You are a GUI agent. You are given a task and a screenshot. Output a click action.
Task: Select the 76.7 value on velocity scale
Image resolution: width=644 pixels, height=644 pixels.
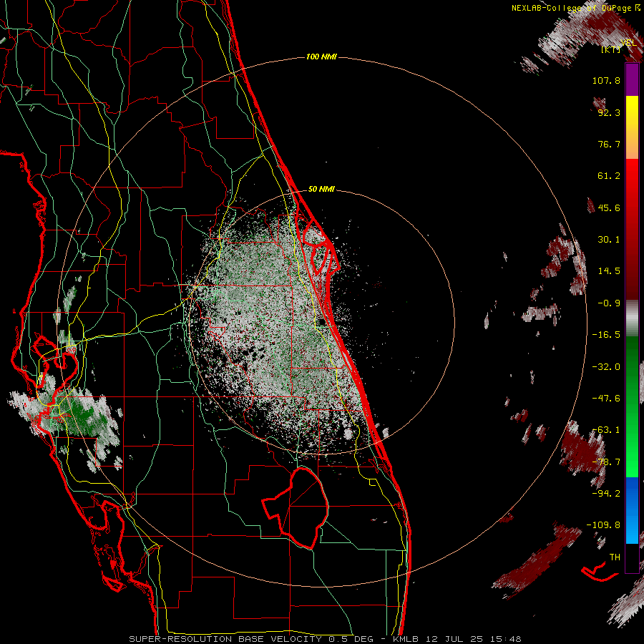[609, 144]
